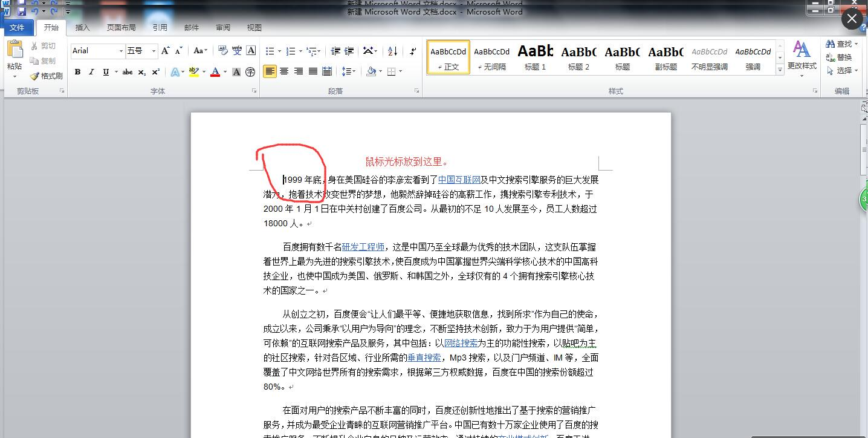The height and width of the screenshot is (438, 868).
Task: Clear formatting with the eraser icon
Action: (222, 51)
